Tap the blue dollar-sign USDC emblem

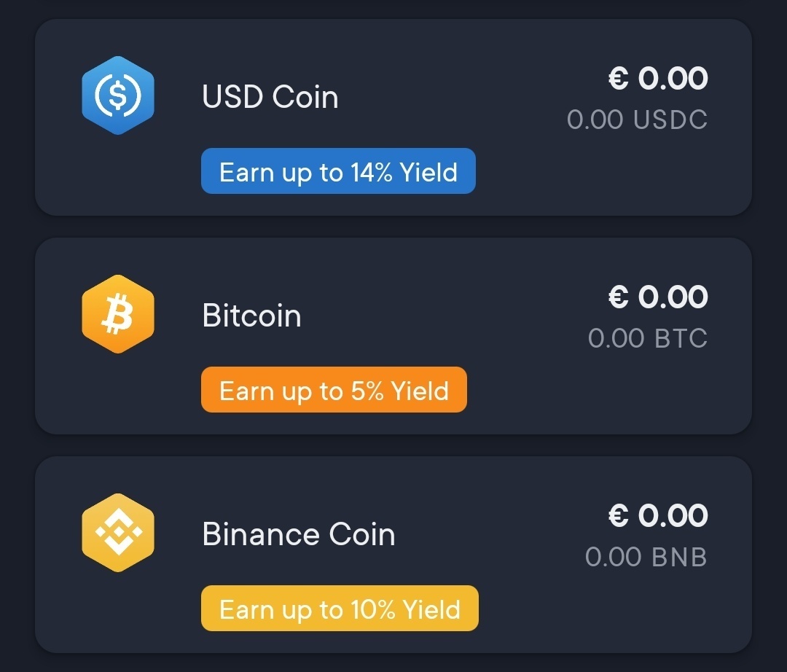[118, 95]
